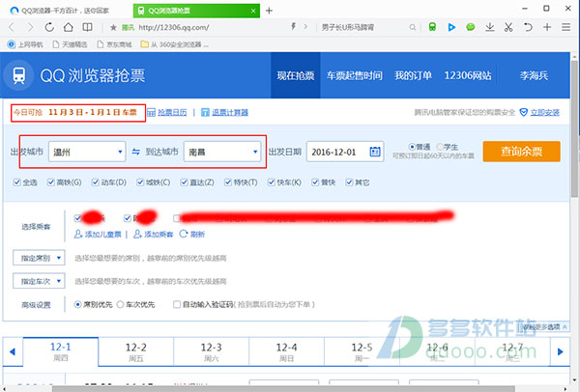The width and height of the screenshot is (580, 392).
Task: Select 车次优先 radio option
Action: pyautogui.click(x=120, y=304)
